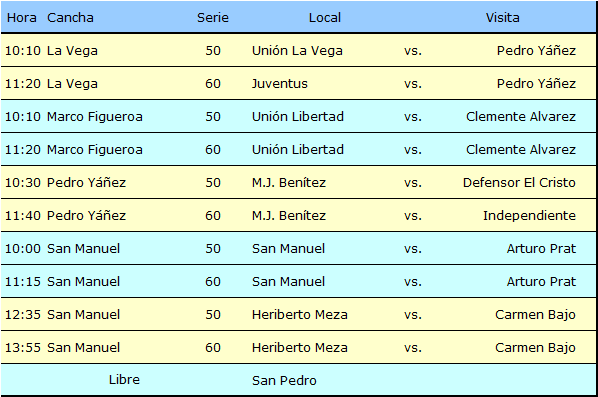Click the vs. text in the Juventus row
This screenshot has height=397, width=598.
coord(413,84)
